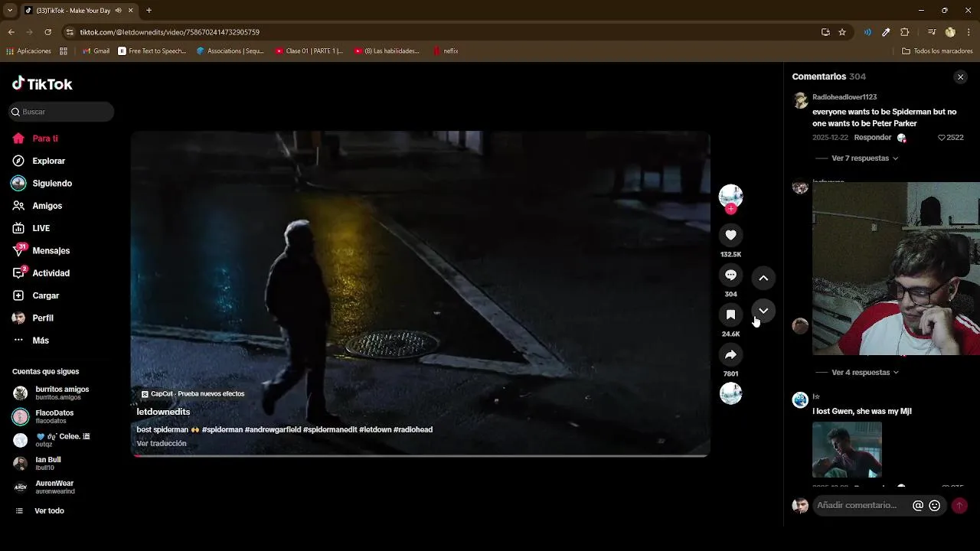
Task: Reload the page
Action: tap(47, 32)
